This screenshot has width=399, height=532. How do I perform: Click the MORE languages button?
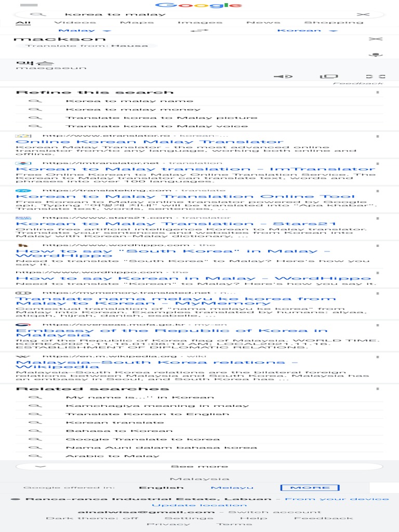point(310,487)
